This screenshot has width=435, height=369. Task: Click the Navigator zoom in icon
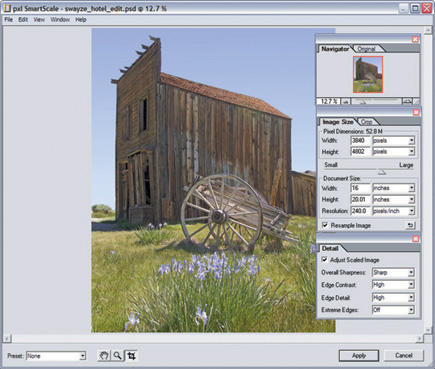tap(407, 101)
